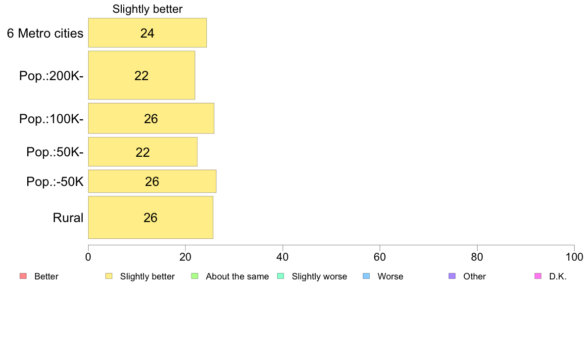The image size is (588, 364).
Task: Select the Pop.:-50K bar showing 26
Action: point(152,182)
